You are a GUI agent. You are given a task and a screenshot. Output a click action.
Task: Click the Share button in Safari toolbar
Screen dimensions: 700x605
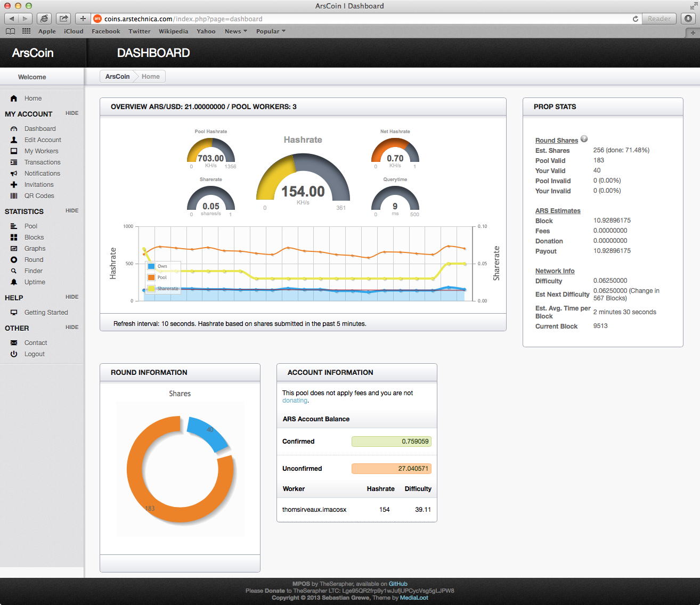coord(63,19)
